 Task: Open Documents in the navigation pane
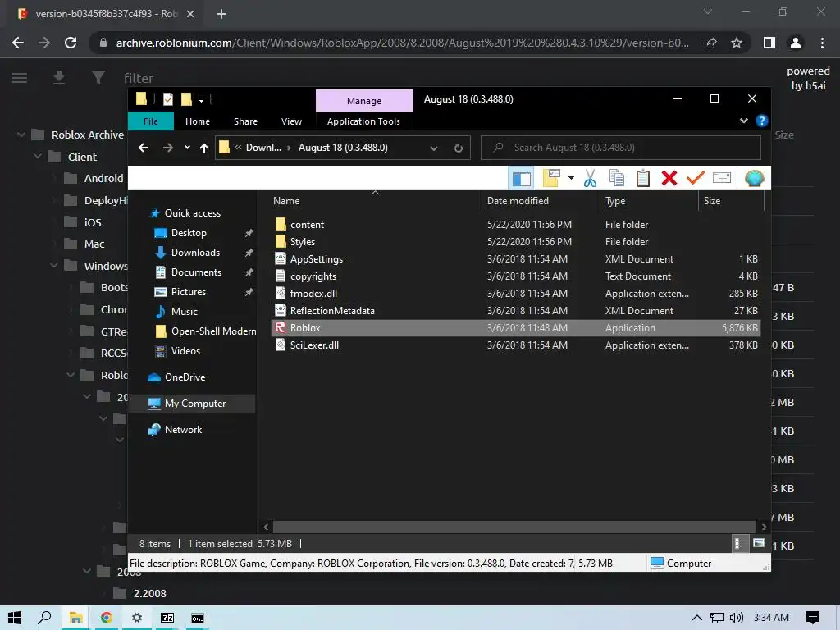point(196,272)
